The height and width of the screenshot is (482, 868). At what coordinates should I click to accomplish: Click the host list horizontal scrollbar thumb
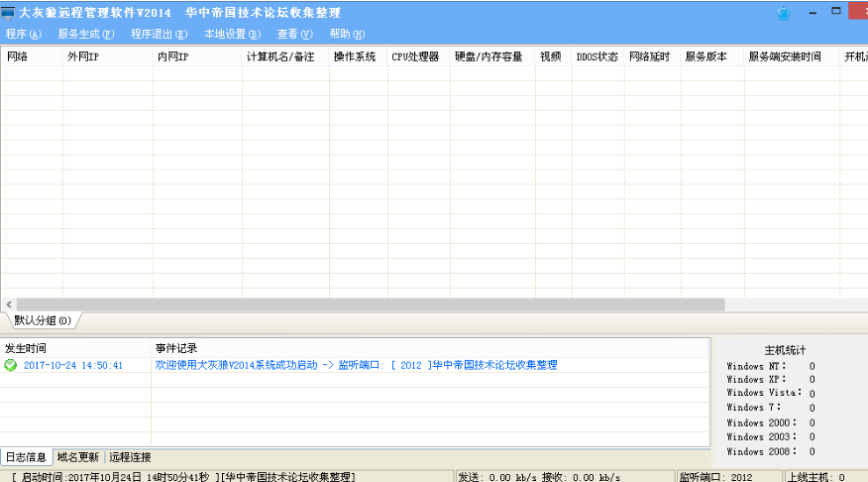point(371,304)
